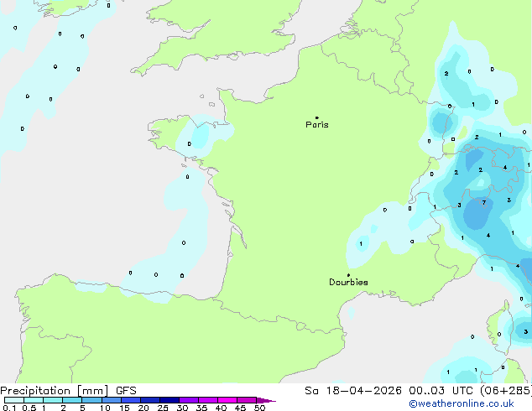The width and height of the screenshot is (532, 411).
Task: Click the '35' legend scale value
Action: click(201, 408)
